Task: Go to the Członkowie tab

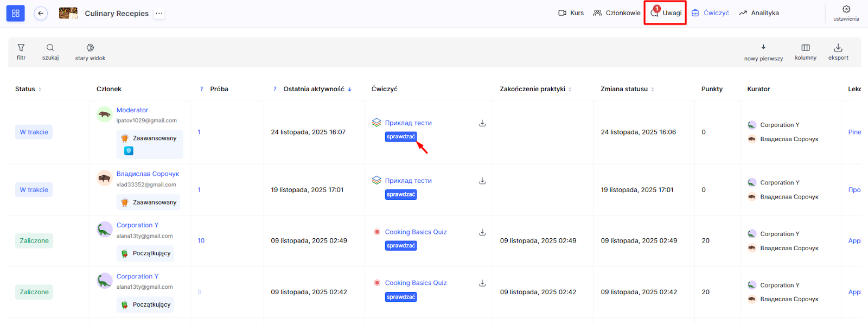Action: click(x=617, y=13)
